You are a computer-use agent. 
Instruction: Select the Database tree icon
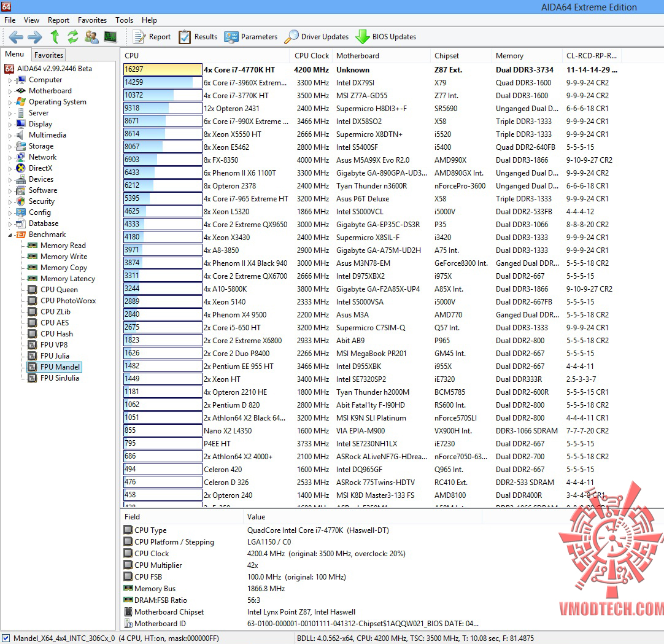coord(21,223)
